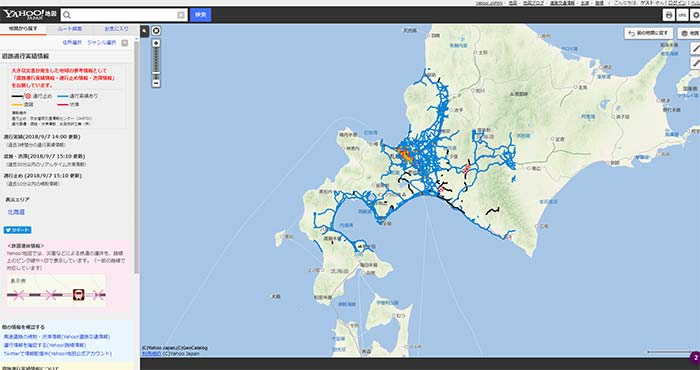Click the blue 検索 search button
The height and width of the screenshot is (370, 700).
point(200,15)
